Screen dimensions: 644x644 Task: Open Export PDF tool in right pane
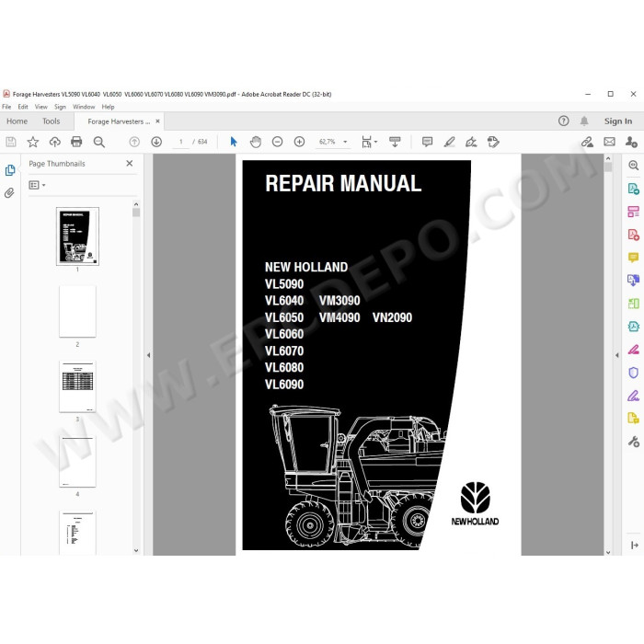(x=633, y=189)
